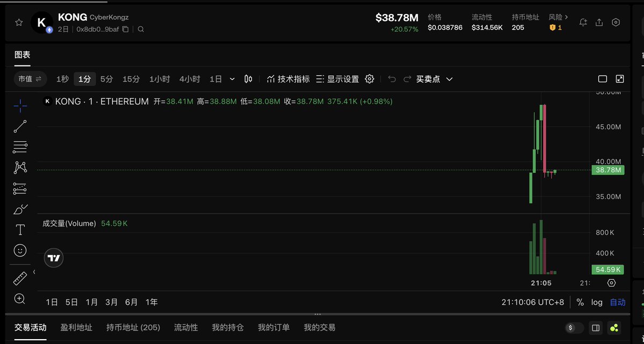This screenshot has width=644, height=344.
Task: Set chart range to 1月
Action: [x=92, y=302]
